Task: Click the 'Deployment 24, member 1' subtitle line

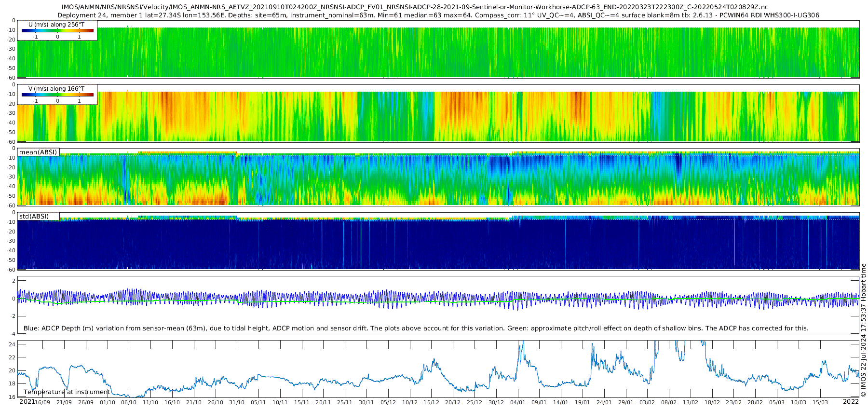Action: point(438,15)
